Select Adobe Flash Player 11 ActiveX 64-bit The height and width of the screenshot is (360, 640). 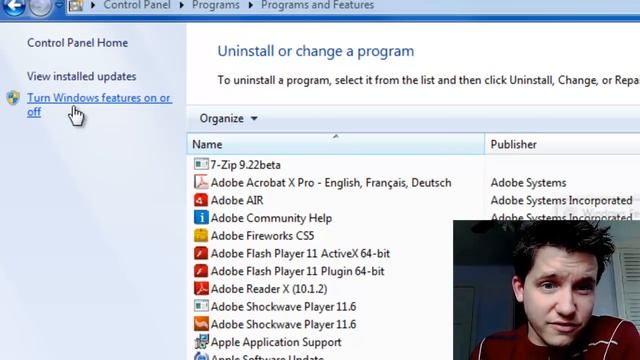pyautogui.click(x=300, y=253)
